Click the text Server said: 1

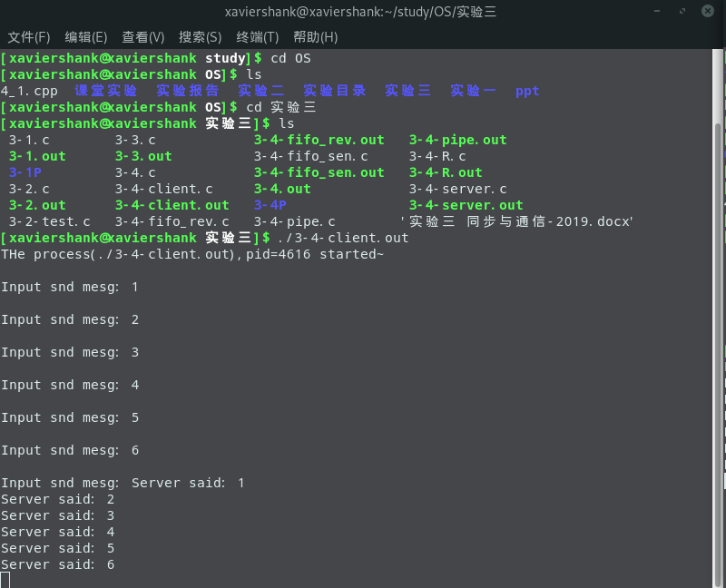pyautogui.click(x=188, y=483)
